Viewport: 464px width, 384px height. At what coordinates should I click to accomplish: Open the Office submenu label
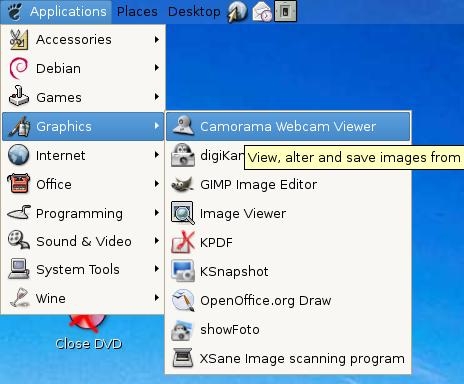click(x=54, y=184)
